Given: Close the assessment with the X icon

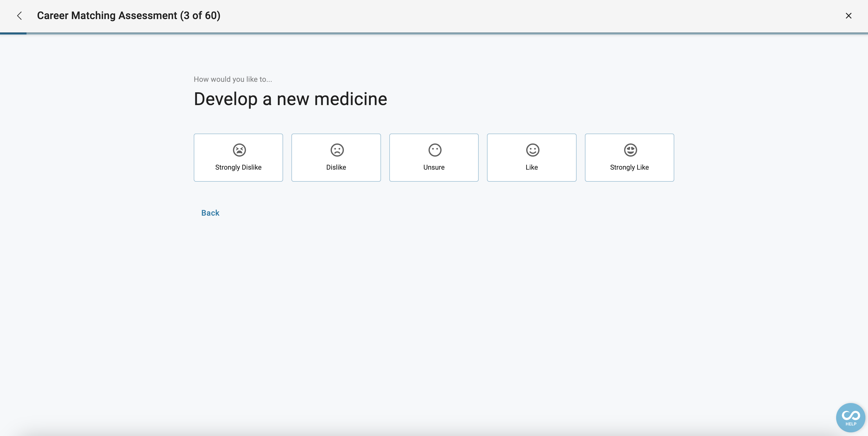Looking at the screenshot, I should point(848,16).
